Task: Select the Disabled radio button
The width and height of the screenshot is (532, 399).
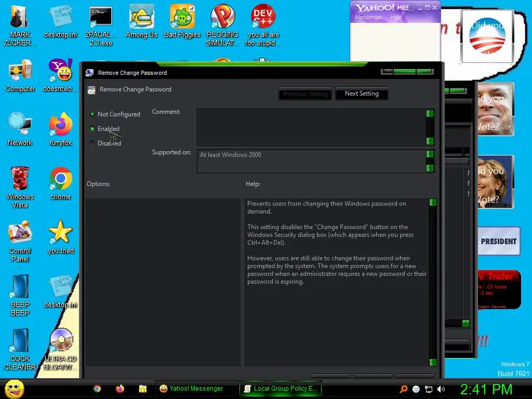Action: 92,143
